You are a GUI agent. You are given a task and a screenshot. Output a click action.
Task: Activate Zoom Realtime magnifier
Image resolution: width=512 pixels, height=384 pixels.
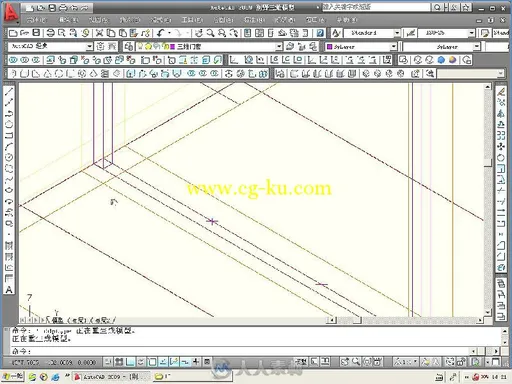[x=210, y=33]
